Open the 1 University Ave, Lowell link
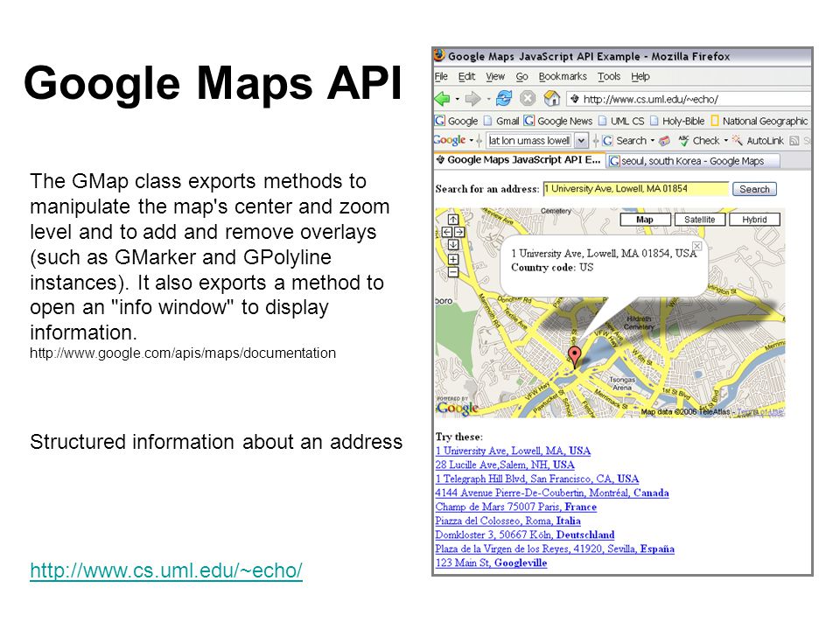The width and height of the screenshot is (840, 630). coord(513,451)
